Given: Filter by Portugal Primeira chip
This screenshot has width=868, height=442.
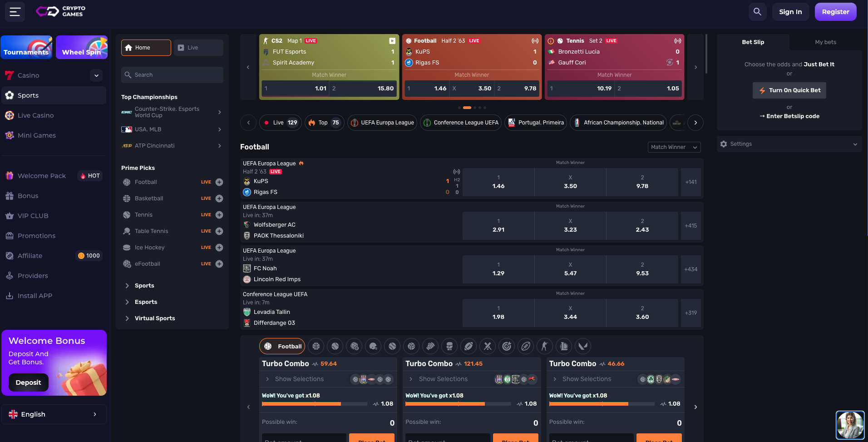Looking at the screenshot, I should (536, 123).
